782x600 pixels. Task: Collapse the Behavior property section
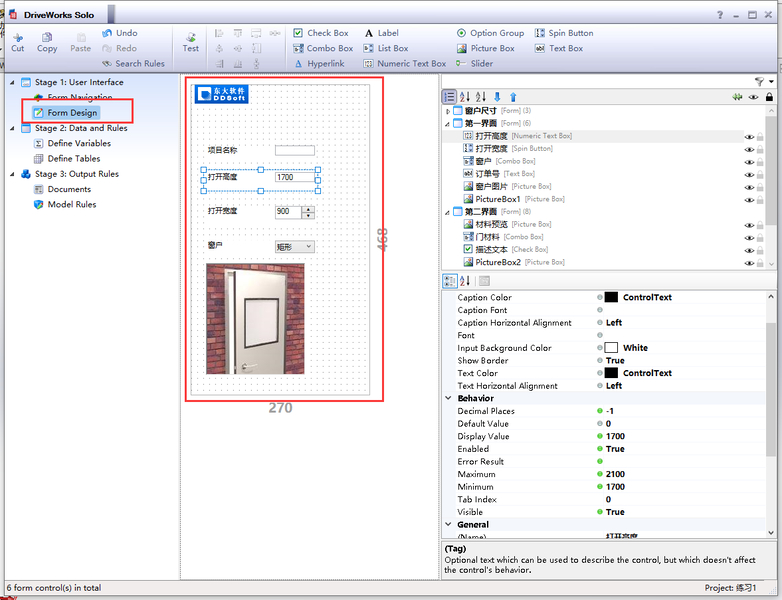point(448,398)
